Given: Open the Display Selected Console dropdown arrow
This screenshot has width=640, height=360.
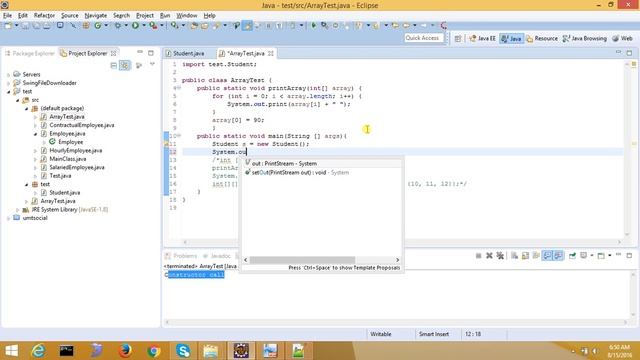Looking at the screenshot, I should pos(591,256).
